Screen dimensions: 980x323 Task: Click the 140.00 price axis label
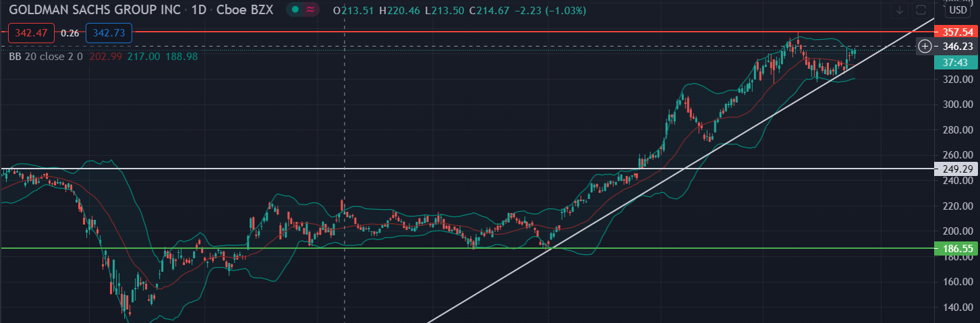[x=958, y=307]
